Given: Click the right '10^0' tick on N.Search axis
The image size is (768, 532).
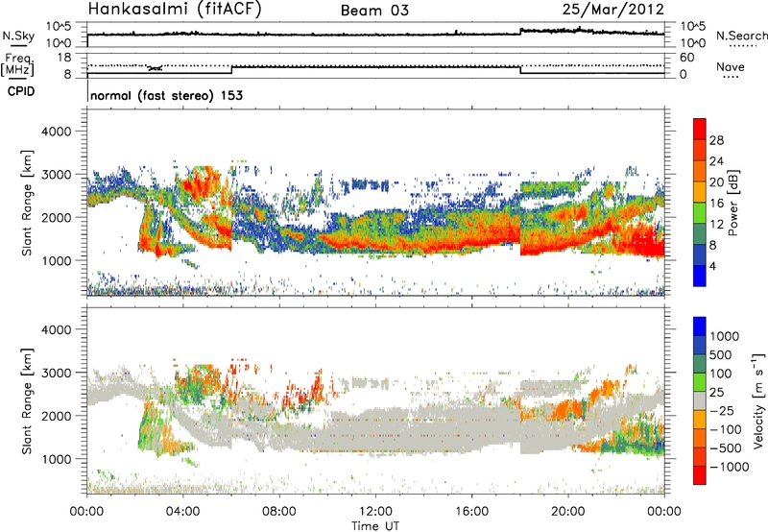Looking at the screenshot, I should [x=692, y=43].
